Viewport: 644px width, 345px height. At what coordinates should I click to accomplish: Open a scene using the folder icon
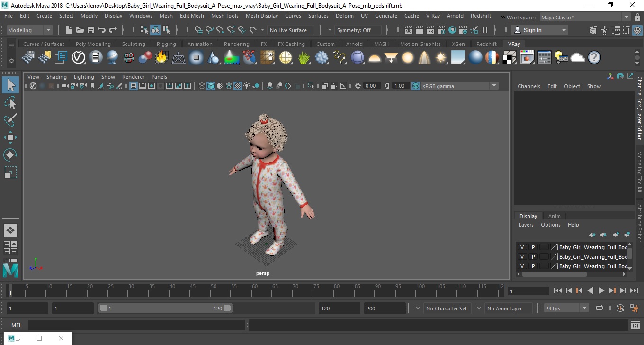pyautogui.click(x=80, y=30)
